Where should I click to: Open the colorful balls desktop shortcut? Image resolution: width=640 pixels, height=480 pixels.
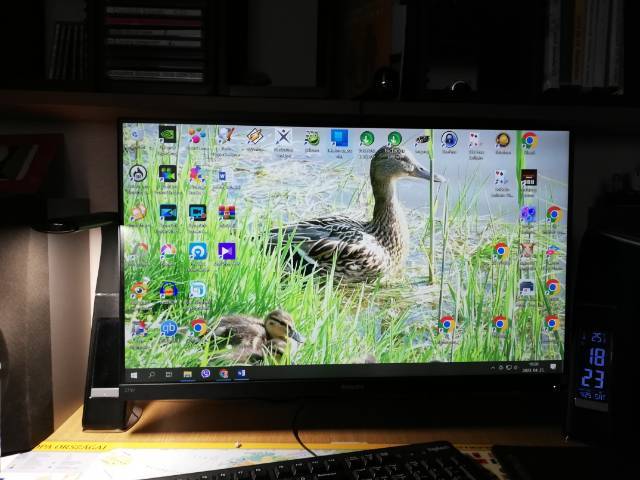[x=197, y=135]
